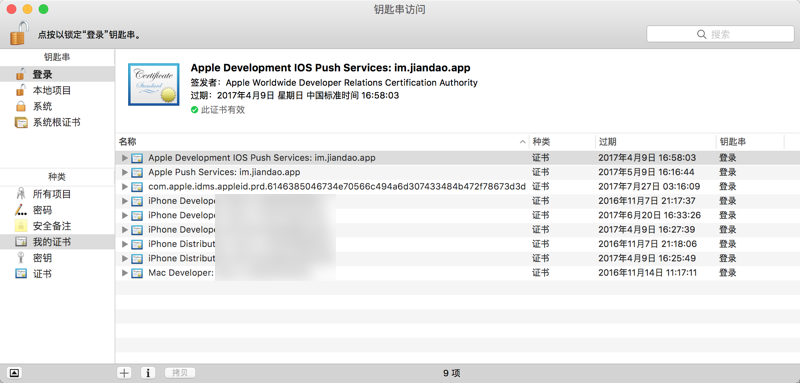The image size is (800, 383).
Task: Expand the Apple Push Services im.jiandao.app row
Action: [124, 172]
